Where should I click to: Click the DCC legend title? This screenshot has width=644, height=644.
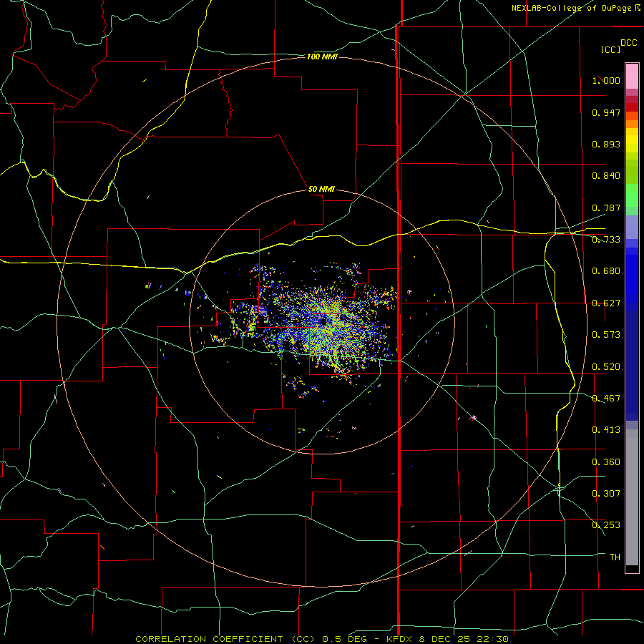tap(628, 43)
